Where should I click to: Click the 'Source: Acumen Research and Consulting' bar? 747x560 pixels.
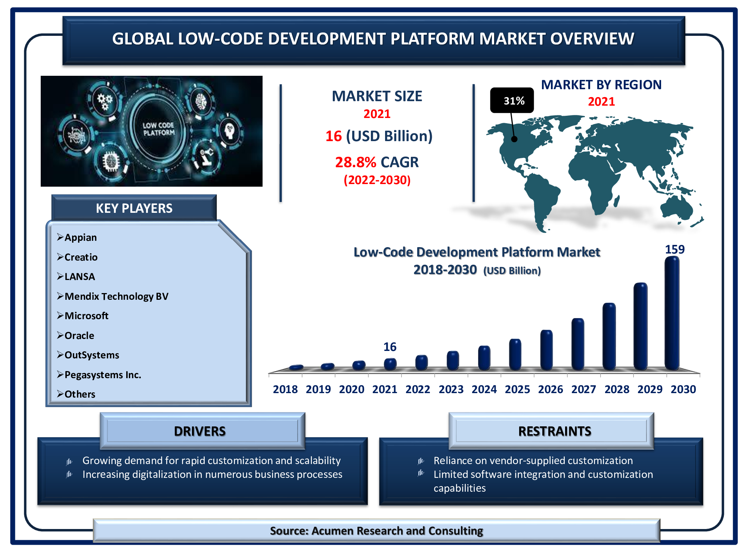[x=376, y=531]
